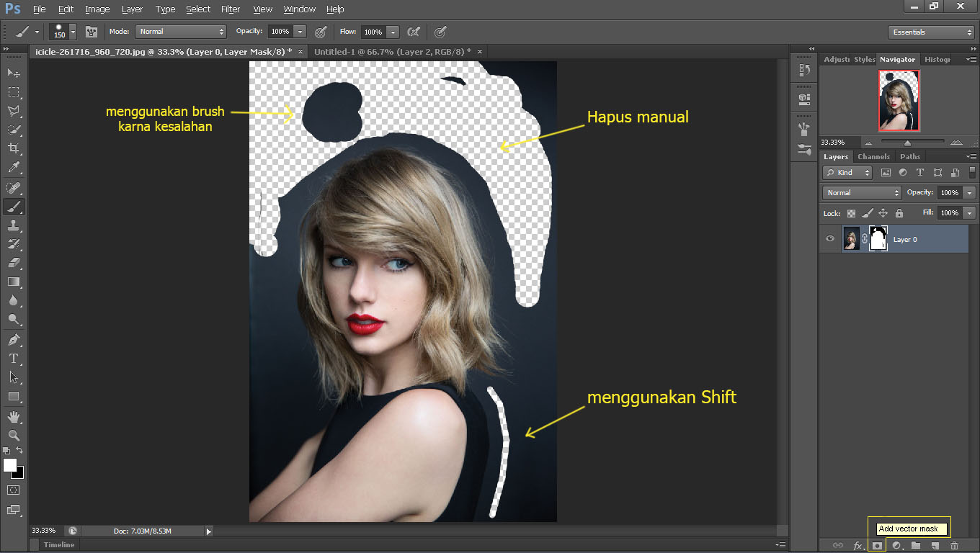Create new fill or adjustment layer
Screen dimensions: 980x553
pyautogui.click(x=896, y=546)
